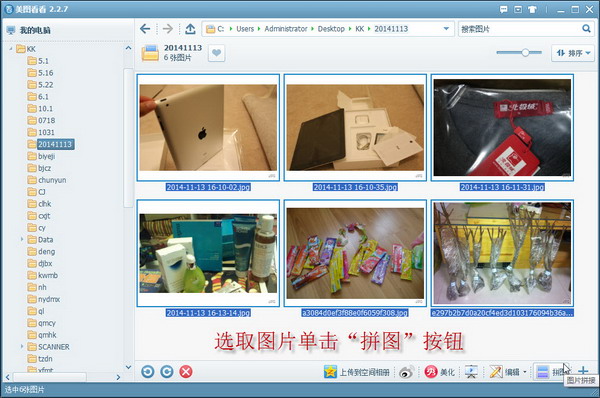
Task: Open the 编辑 edit pencil tool
Action: click(x=504, y=372)
